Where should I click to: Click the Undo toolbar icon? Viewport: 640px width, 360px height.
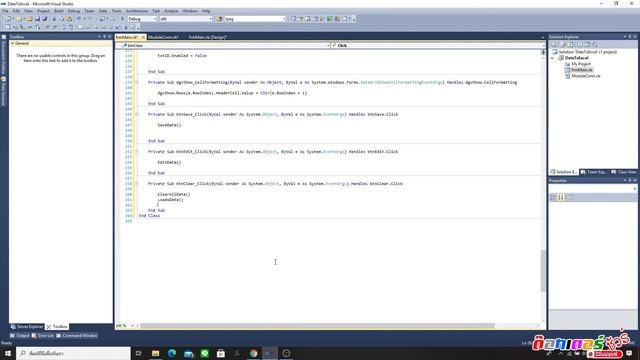click(78, 19)
